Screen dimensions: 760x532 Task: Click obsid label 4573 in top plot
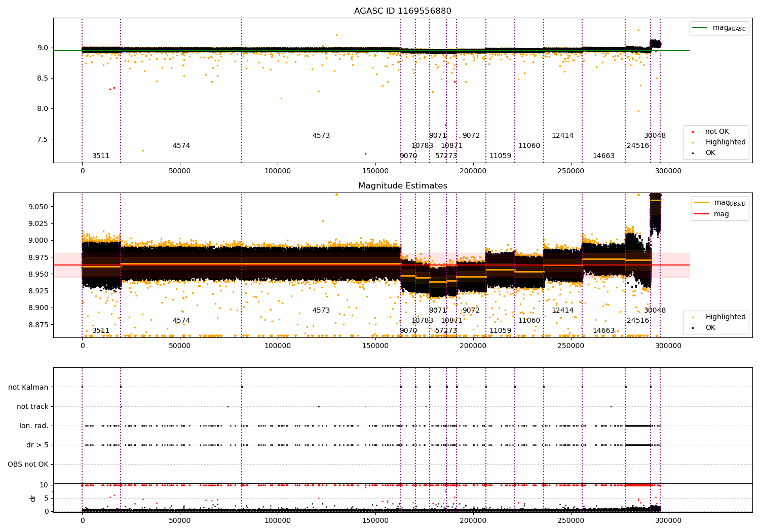[x=321, y=136]
